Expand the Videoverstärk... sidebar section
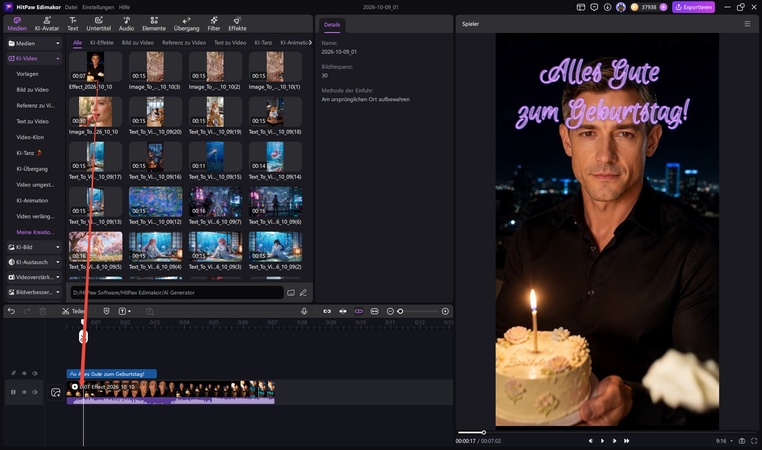762x450 pixels. pyautogui.click(x=34, y=277)
